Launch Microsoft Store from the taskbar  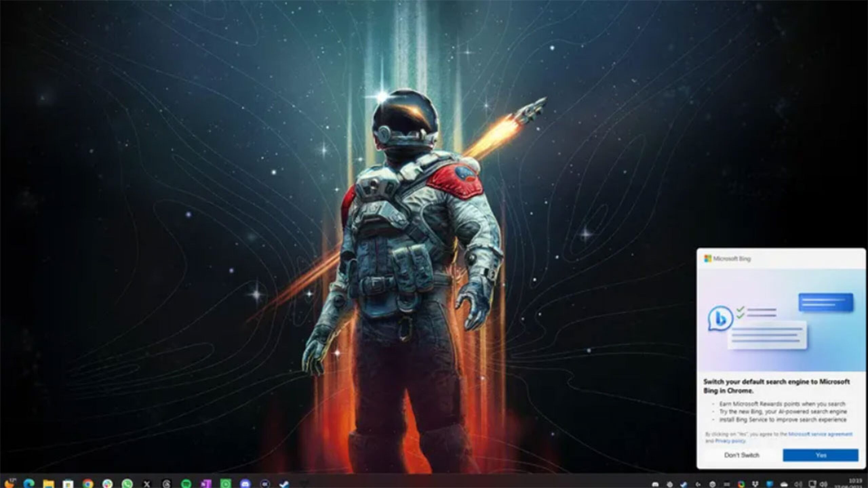click(68, 484)
